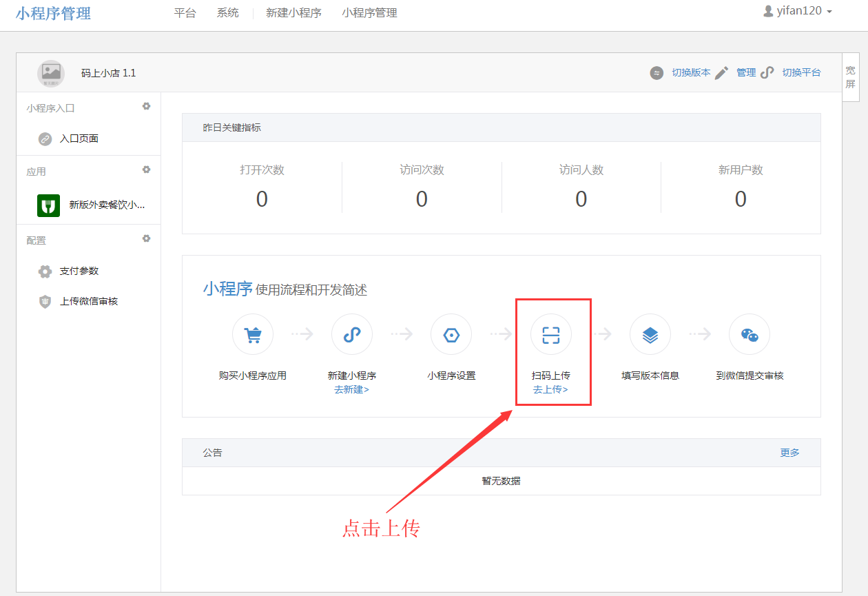This screenshot has width=868, height=596.
Task: Open 支付参数 in the sidebar
Action: tap(79, 271)
